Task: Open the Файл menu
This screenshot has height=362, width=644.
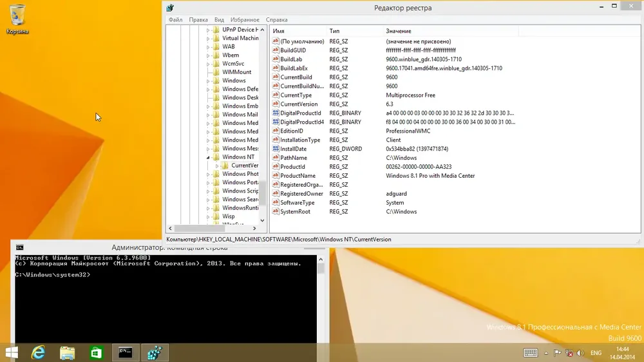Action: (175, 20)
